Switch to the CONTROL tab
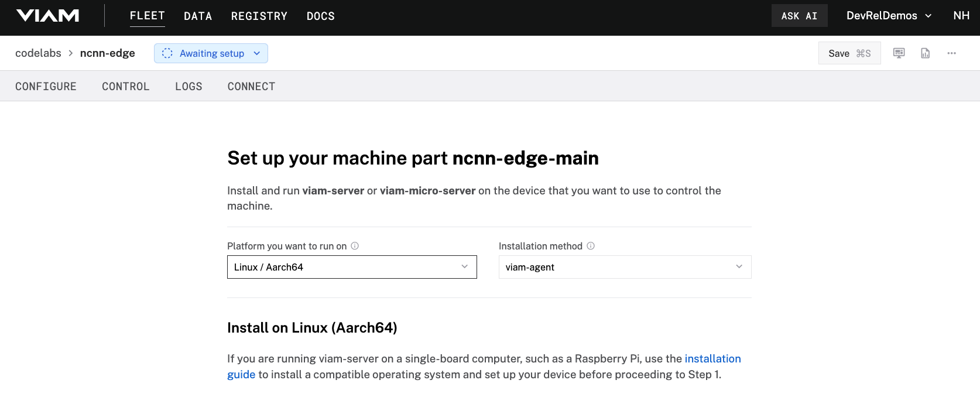Viewport: 980px width, 397px height. coord(126,86)
